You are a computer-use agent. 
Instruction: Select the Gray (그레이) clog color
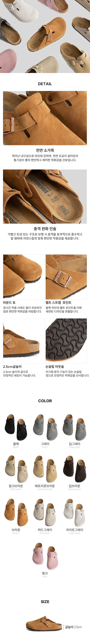45,427
